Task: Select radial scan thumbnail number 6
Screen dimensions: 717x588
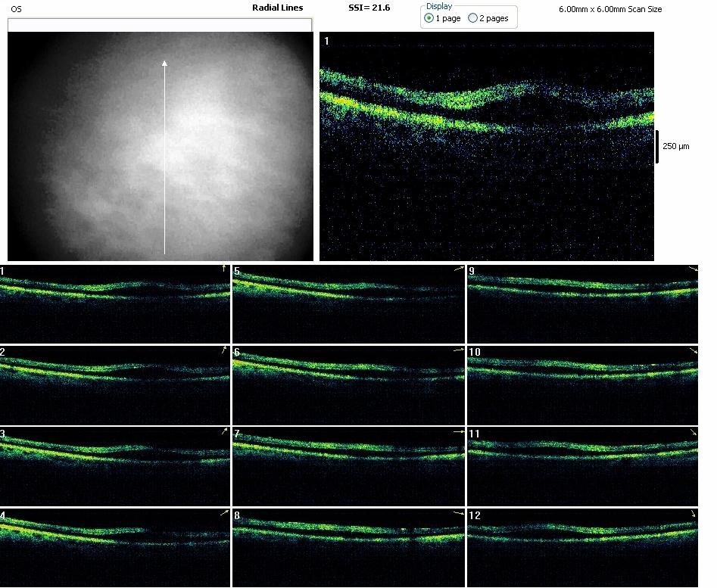Action: click(x=348, y=384)
